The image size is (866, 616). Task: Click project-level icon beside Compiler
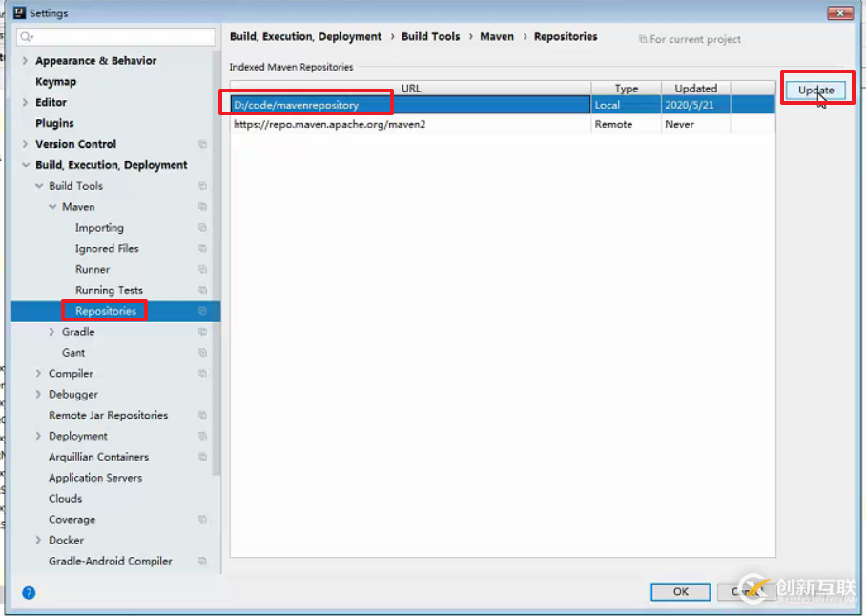tap(203, 373)
